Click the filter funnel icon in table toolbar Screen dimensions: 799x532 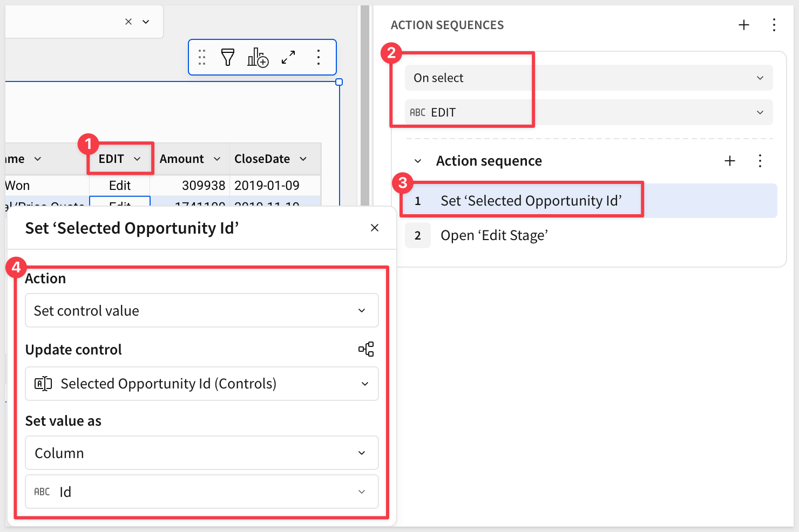(x=228, y=57)
